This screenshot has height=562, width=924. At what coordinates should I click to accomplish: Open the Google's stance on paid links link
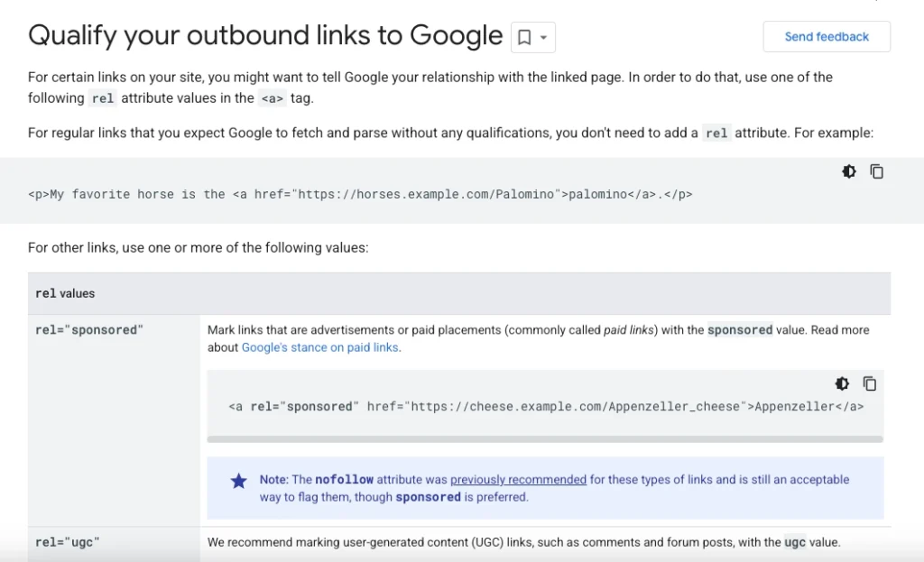320,347
